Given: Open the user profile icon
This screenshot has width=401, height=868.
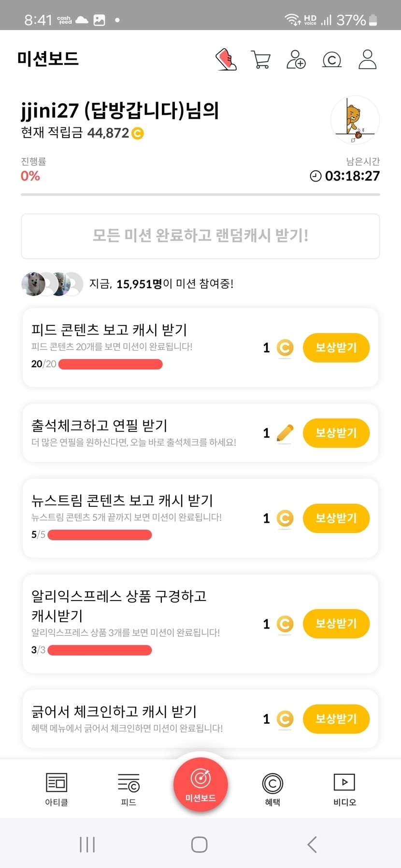Looking at the screenshot, I should pos(367,59).
